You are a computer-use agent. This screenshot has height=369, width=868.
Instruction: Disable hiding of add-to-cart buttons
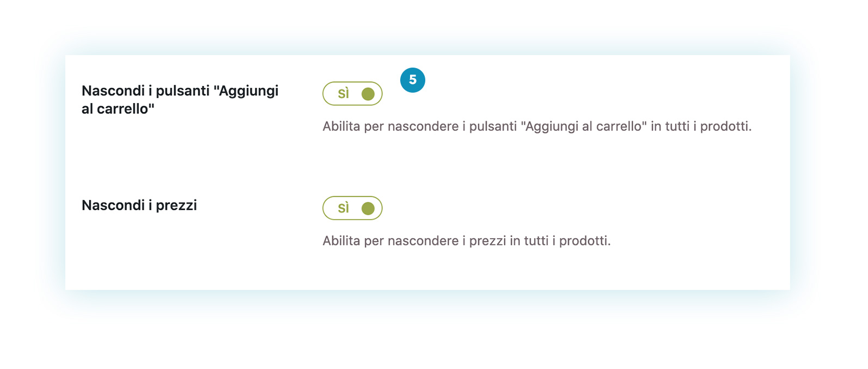pyautogui.click(x=352, y=94)
